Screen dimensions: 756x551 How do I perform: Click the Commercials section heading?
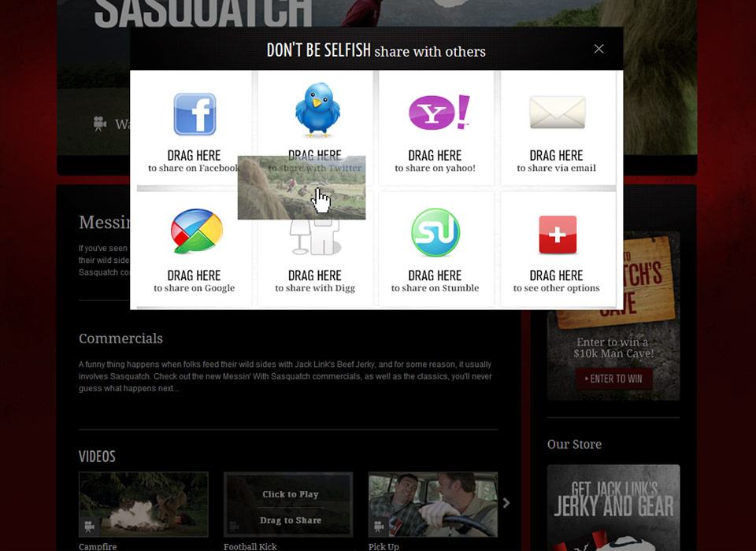[x=120, y=338]
